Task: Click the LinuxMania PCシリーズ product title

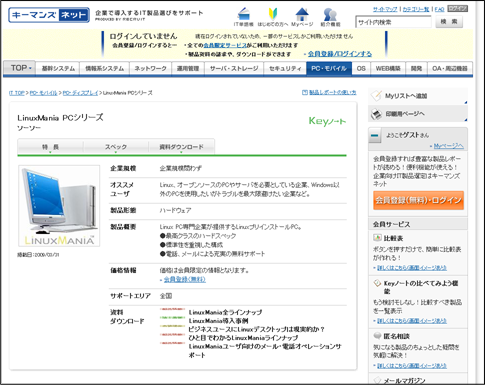Action: 60,118
